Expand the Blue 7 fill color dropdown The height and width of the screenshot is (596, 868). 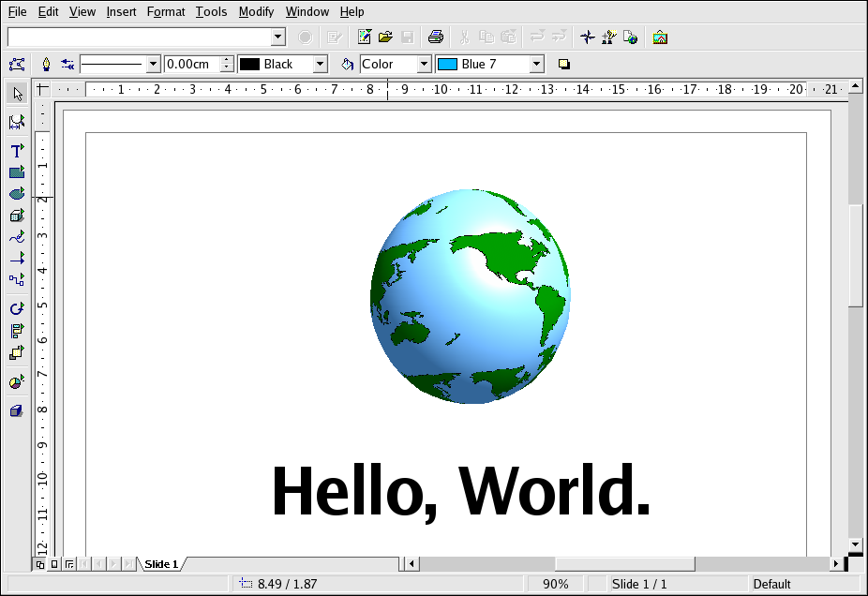(x=536, y=65)
